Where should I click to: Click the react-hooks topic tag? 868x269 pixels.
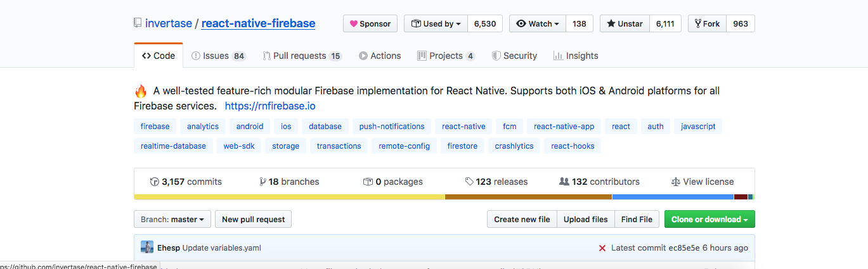(x=573, y=146)
